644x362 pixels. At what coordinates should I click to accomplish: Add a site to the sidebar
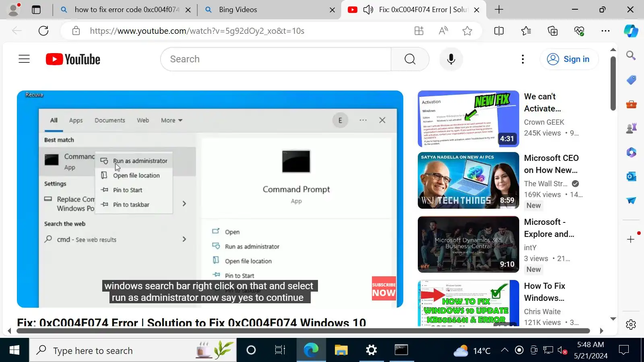click(x=631, y=239)
